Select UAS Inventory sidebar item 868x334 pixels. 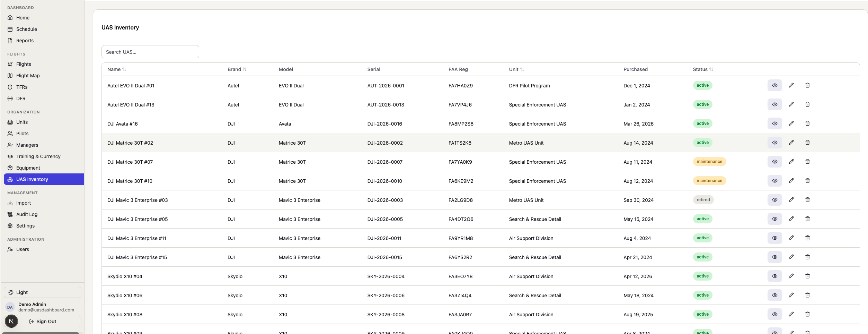pyautogui.click(x=44, y=179)
